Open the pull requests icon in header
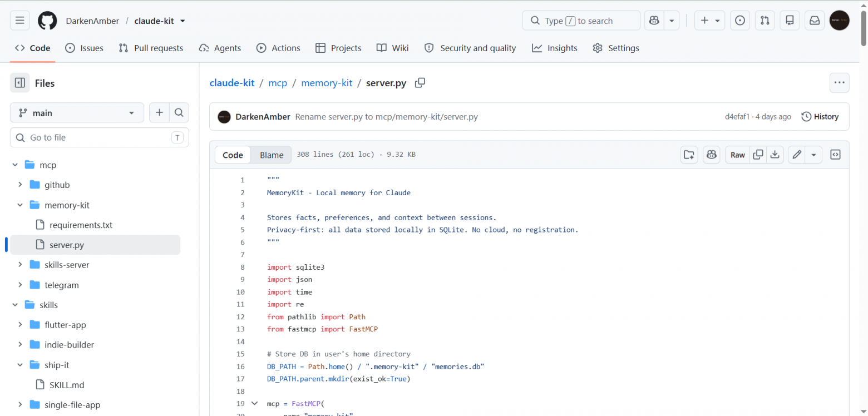The image size is (868, 416). 765,21
